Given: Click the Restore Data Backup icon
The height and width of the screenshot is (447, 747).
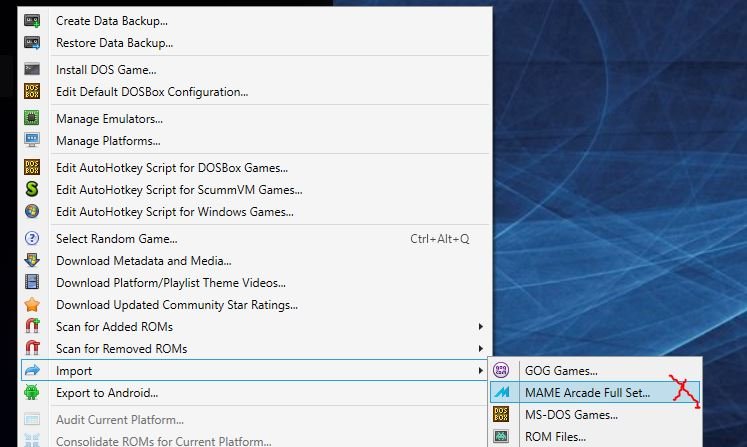Looking at the screenshot, I should coord(32,43).
